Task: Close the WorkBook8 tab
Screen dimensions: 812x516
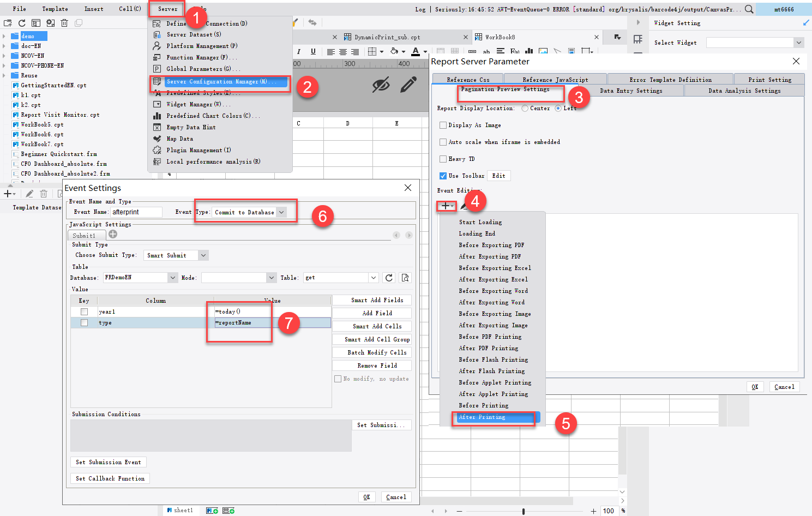Action: 597,37
